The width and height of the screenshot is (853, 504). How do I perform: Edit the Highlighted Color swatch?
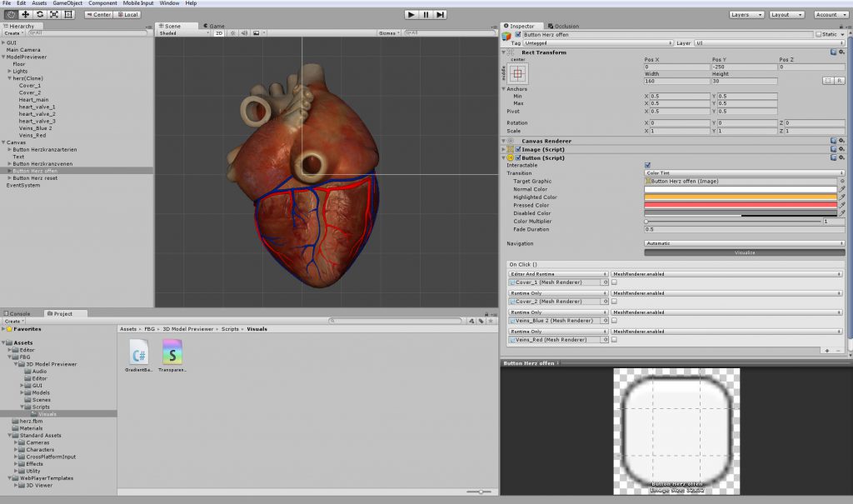pos(741,197)
